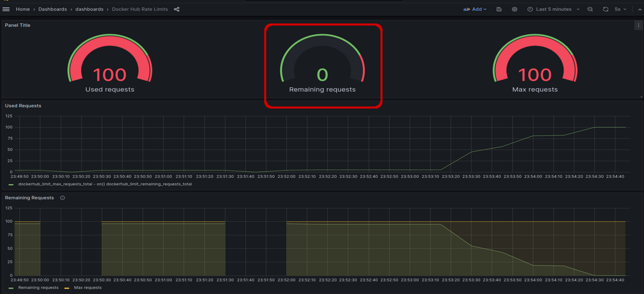Open dashboard settings gear
Viewport: 644px width, 294px height.
(514, 9)
